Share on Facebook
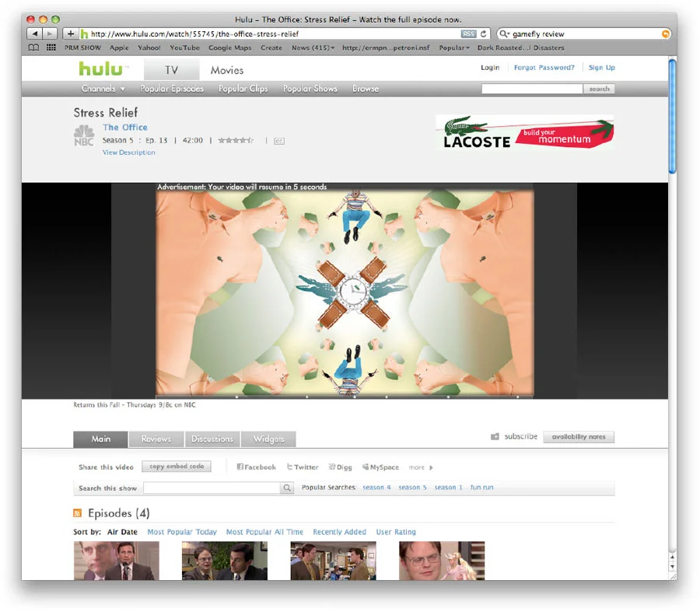The image size is (700, 612). pos(256,467)
